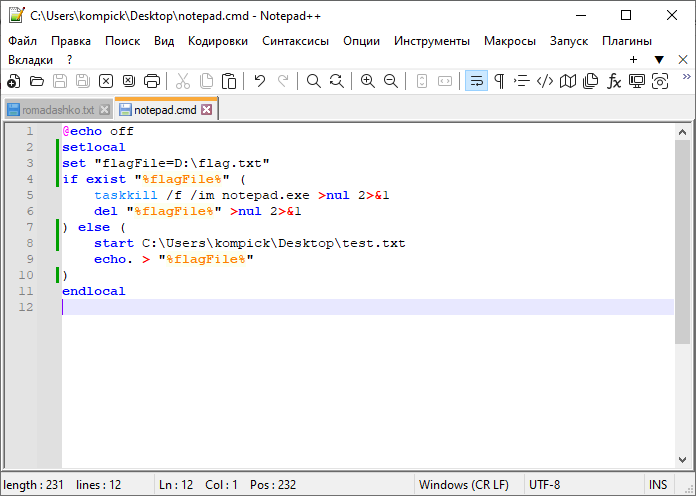This screenshot has height=496, width=696.
Task: Close the notepad.cmd tab
Action: pos(206,109)
